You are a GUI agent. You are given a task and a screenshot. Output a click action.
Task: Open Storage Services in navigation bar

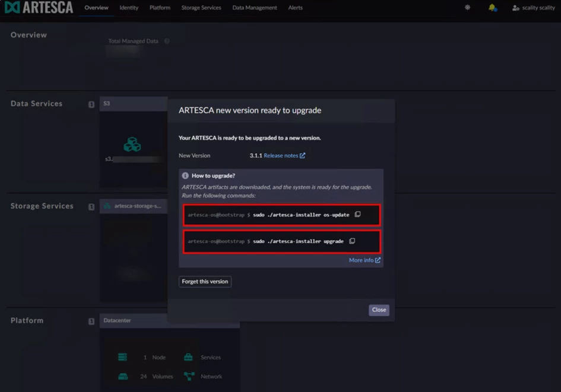pos(201,8)
